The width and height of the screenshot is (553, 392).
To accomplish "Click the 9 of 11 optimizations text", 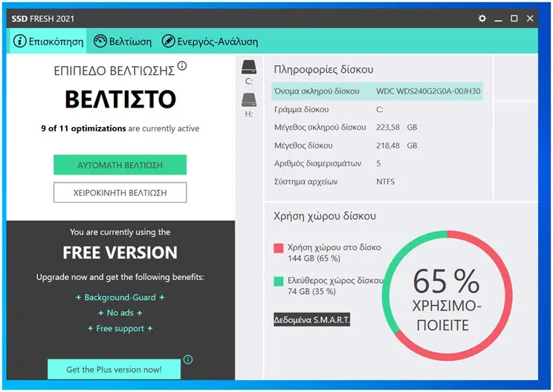I will pyautogui.click(x=83, y=128).
